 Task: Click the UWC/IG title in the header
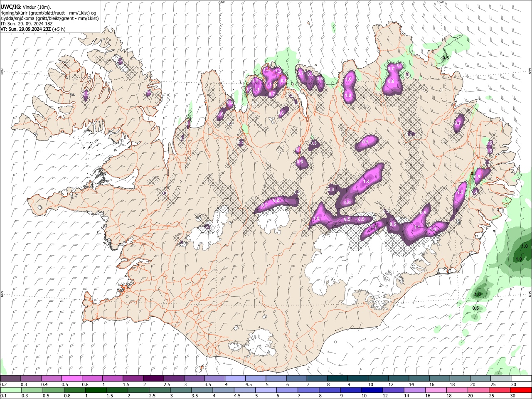click(x=10, y=7)
